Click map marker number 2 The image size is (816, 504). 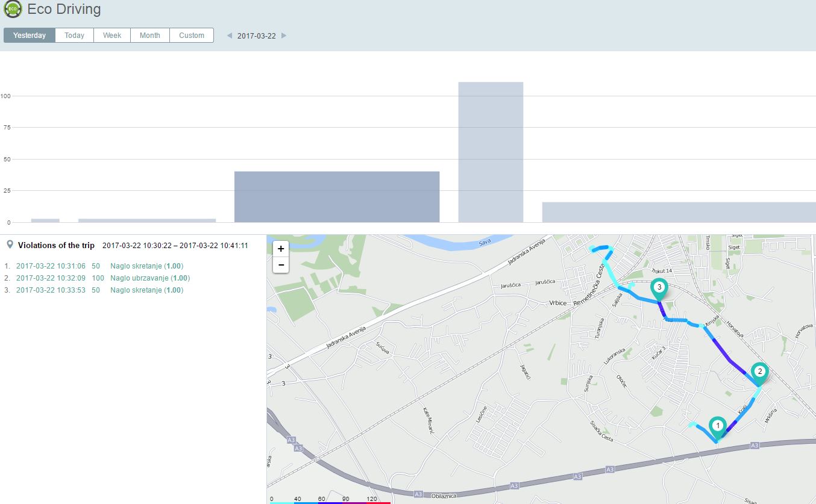click(759, 372)
